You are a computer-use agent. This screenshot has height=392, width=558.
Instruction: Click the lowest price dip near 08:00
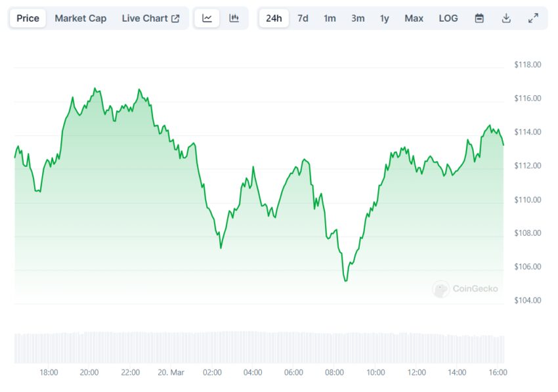click(345, 280)
